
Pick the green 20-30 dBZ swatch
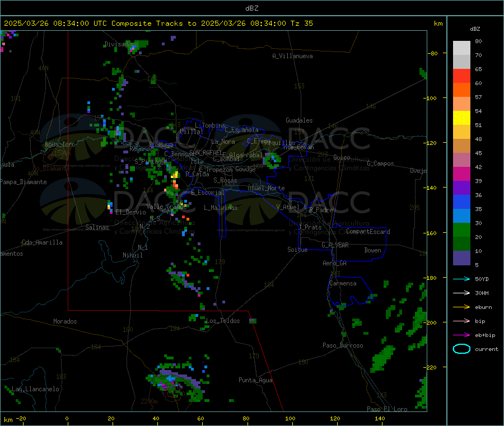pyautogui.click(x=461, y=230)
